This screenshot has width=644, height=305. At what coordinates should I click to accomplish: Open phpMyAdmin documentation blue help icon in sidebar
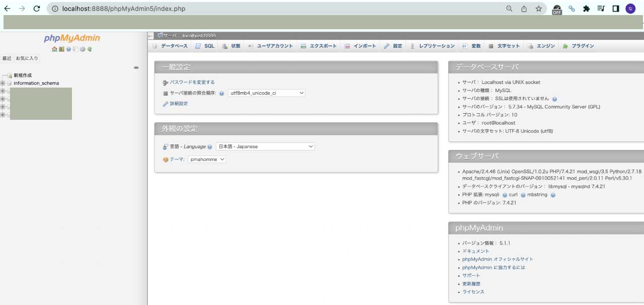tap(68, 49)
